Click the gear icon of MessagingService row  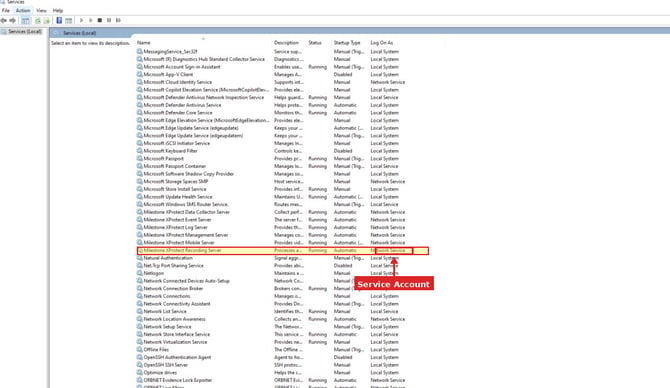139,51
